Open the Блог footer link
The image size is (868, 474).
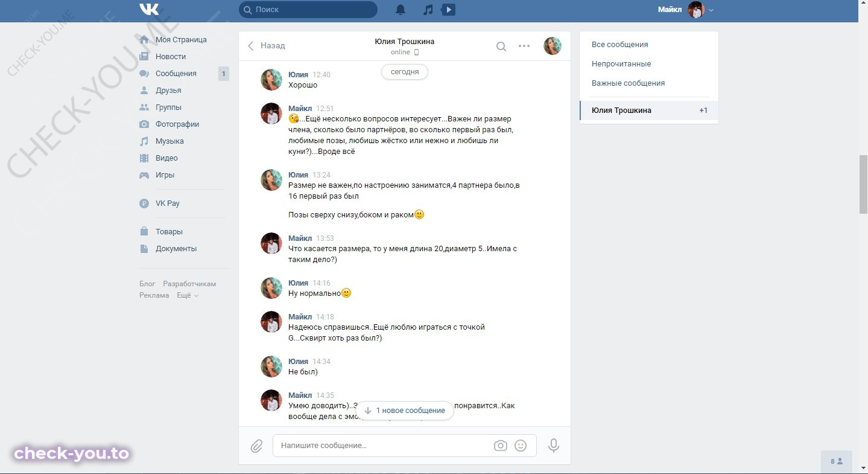pyautogui.click(x=147, y=284)
